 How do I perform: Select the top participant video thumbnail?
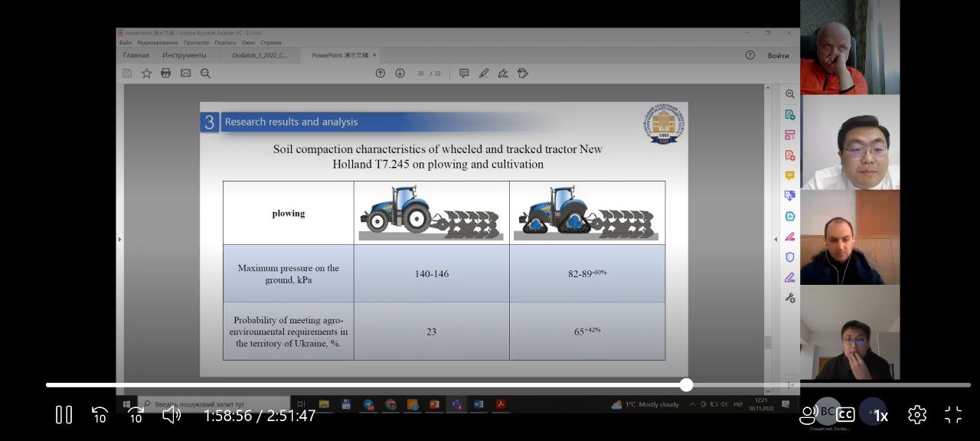[850, 47]
